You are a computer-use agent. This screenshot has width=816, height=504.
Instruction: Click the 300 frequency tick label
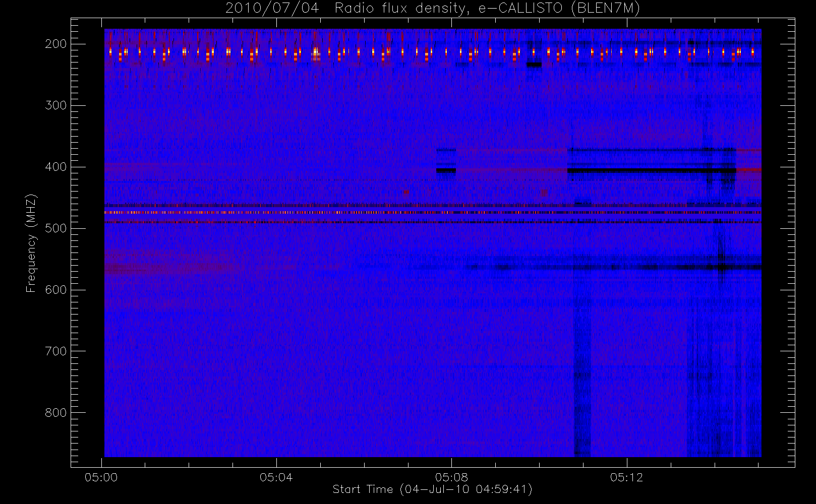pyautogui.click(x=56, y=105)
